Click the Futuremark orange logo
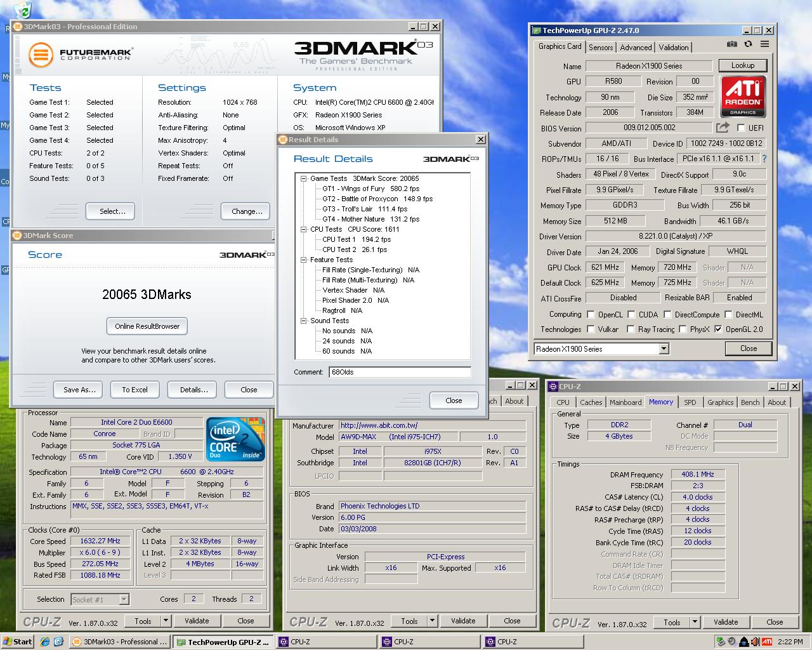This screenshot has height=650, width=812. (41, 55)
